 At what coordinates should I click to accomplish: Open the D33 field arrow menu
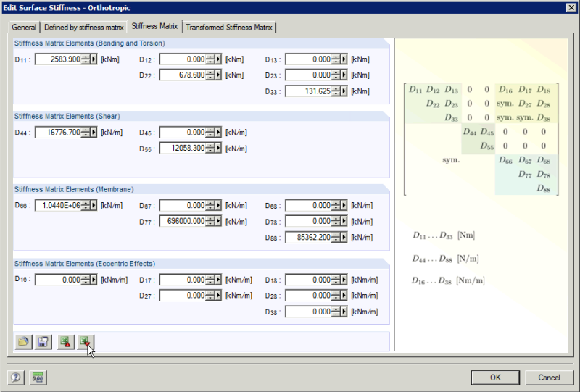(344, 91)
